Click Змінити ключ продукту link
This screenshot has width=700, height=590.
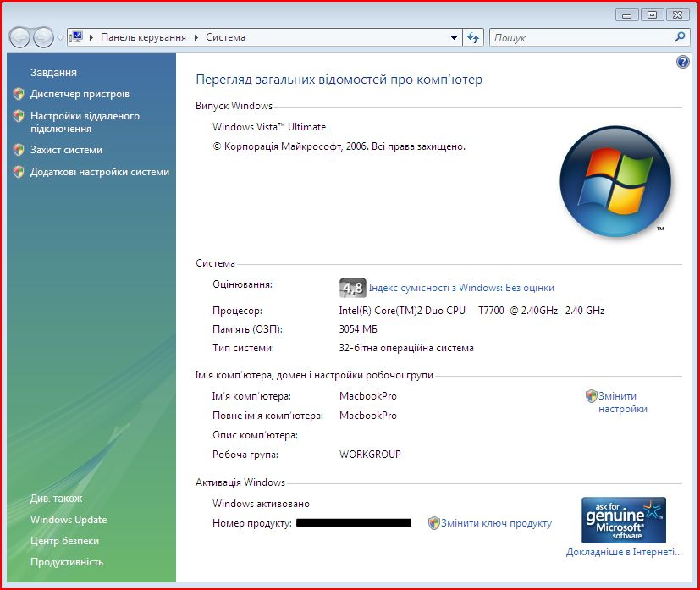(496, 523)
